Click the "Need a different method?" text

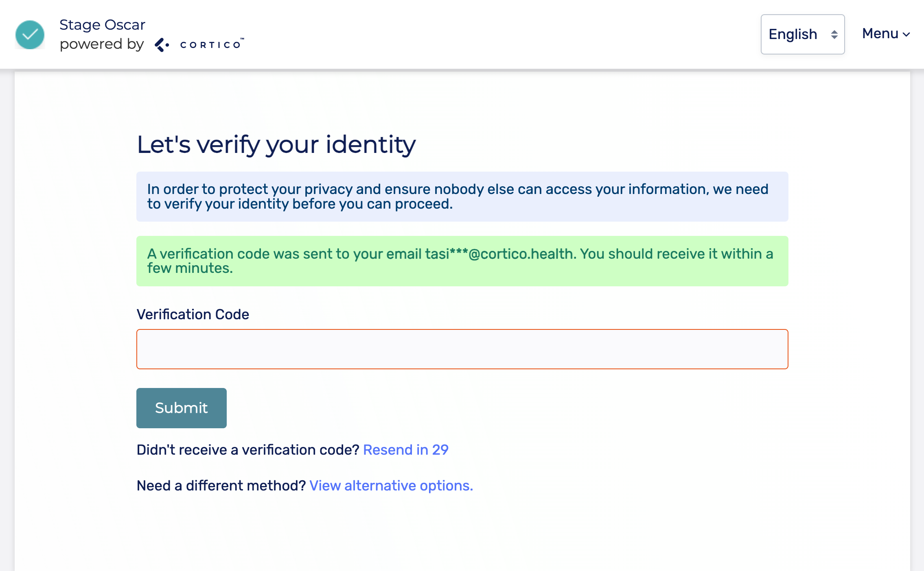point(221,486)
